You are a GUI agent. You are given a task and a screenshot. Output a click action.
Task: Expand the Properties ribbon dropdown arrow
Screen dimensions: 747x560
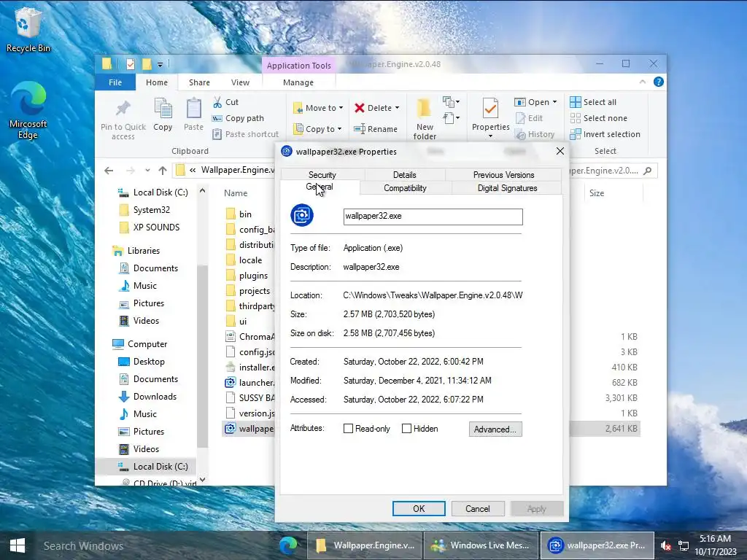point(490,136)
